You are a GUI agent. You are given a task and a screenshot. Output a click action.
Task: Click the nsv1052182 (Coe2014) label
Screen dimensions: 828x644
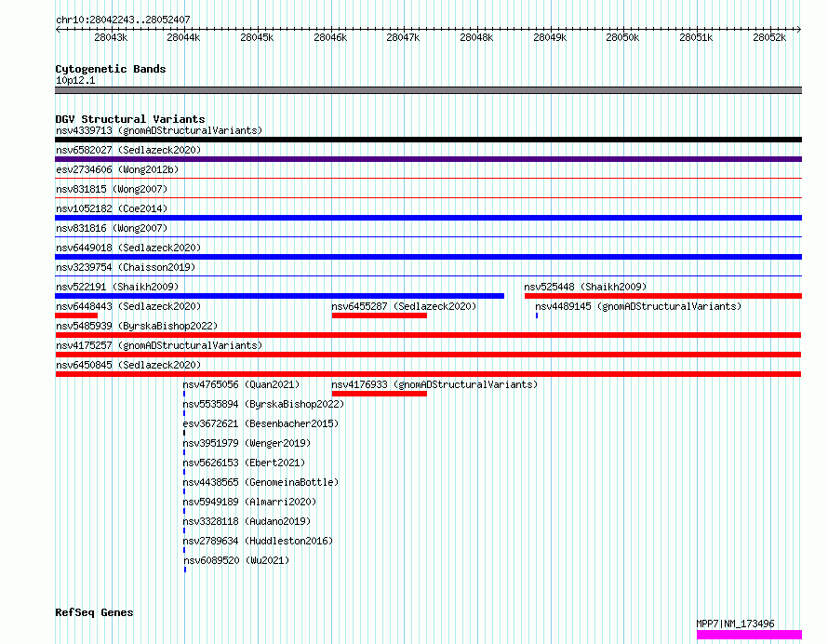tap(112, 208)
